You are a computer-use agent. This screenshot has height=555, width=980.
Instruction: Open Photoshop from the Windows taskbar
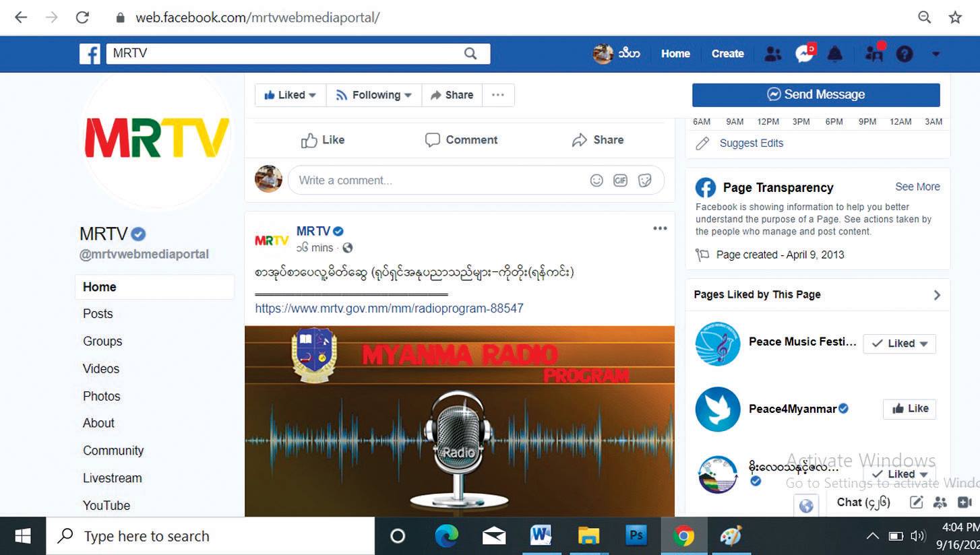636,536
